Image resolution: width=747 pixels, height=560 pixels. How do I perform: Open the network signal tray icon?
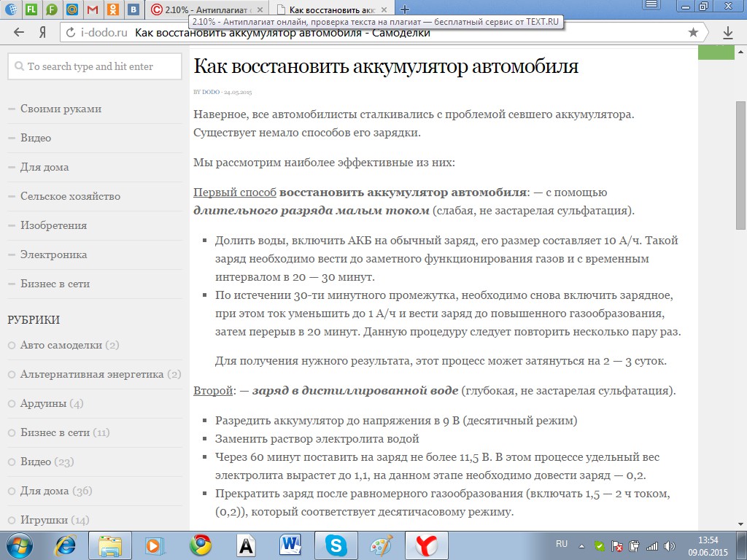651,547
